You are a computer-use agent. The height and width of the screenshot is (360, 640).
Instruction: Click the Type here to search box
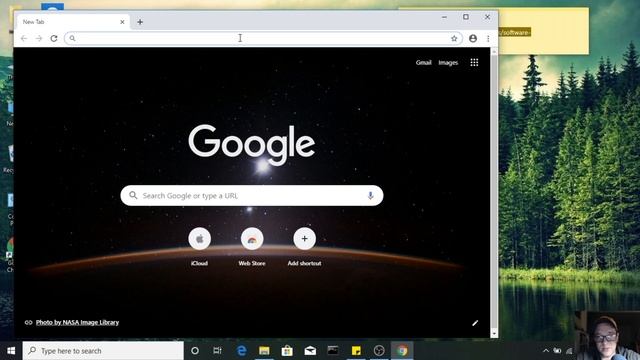click(103, 351)
